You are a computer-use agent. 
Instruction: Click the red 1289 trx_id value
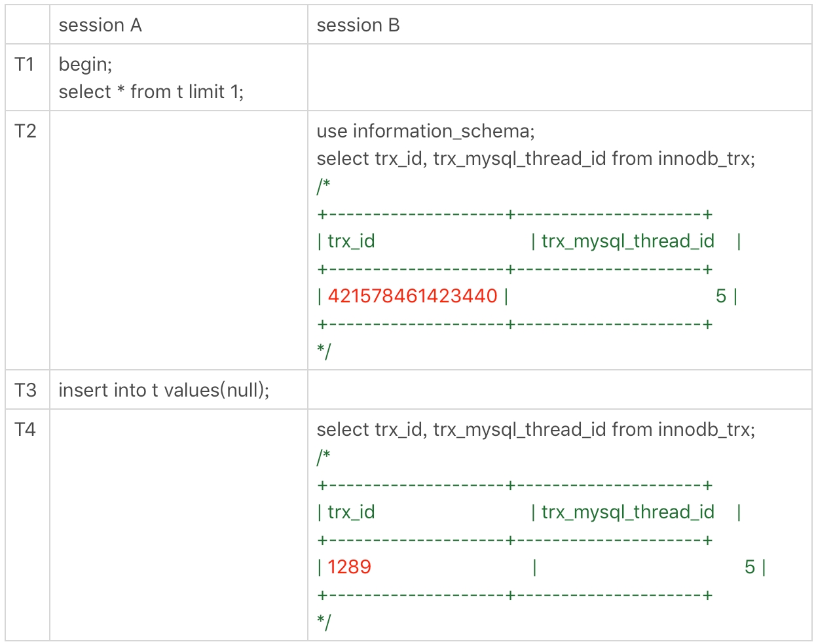pyautogui.click(x=349, y=567)
